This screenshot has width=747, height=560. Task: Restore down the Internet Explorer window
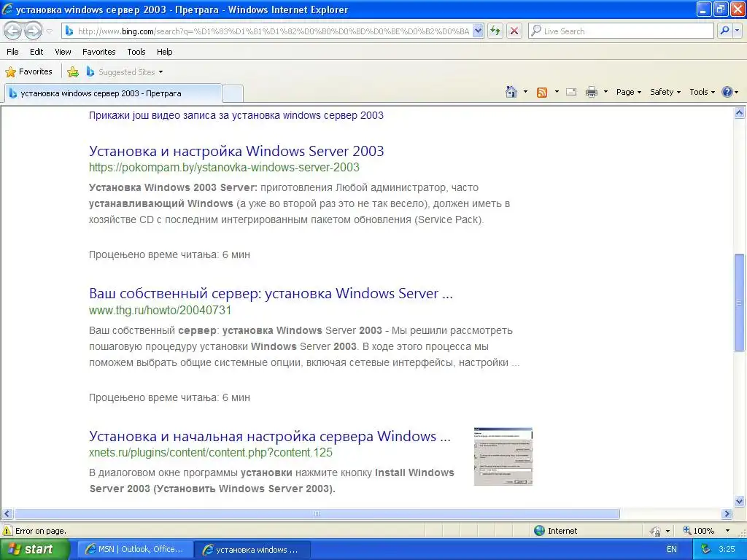[x=721, y=9]
